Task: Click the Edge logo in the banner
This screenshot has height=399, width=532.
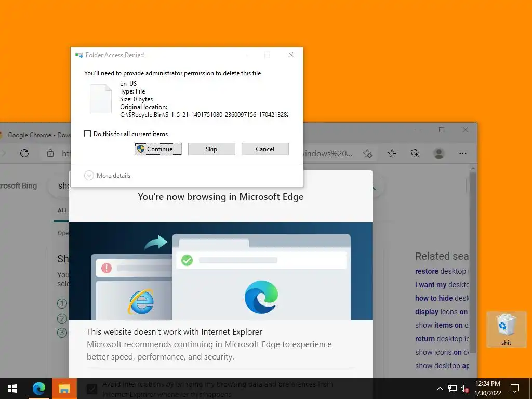Action: click(261, 297)
